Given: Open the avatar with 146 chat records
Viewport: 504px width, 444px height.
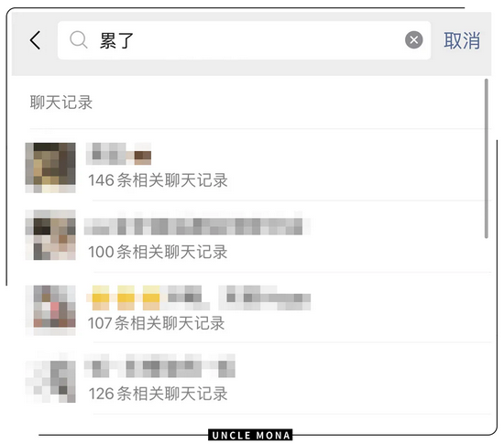Looking at the screenshot, I should 50,168.
